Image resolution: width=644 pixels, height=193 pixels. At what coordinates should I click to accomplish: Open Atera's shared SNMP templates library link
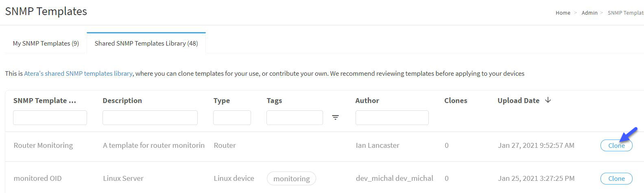78,74
